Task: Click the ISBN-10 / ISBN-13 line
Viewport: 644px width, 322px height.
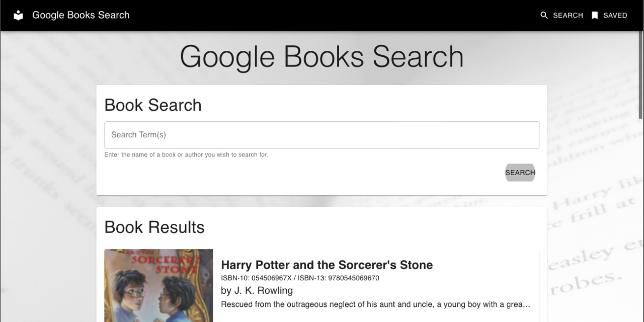Action: [x=300, y=278]
